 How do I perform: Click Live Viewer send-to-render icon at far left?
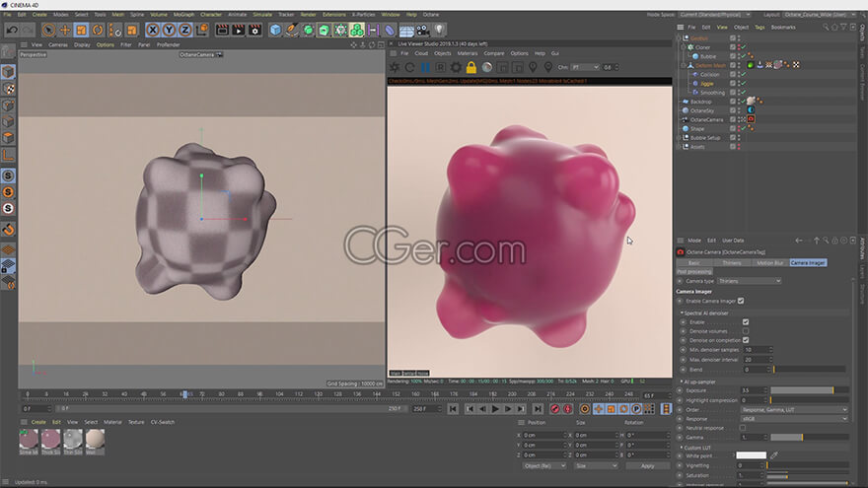[395, 67]
